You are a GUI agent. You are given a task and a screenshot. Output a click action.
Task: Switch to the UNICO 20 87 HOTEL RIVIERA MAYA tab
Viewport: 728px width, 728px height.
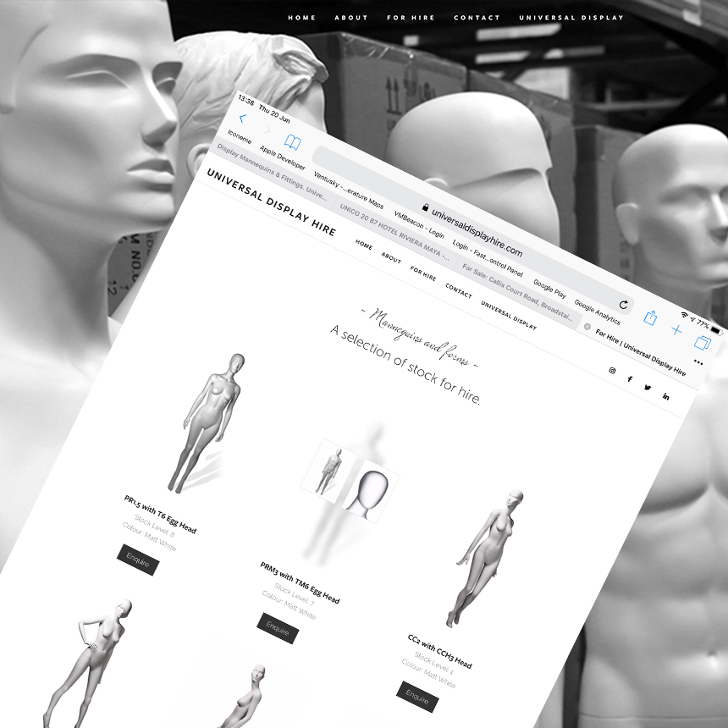(x=394, y=232)
